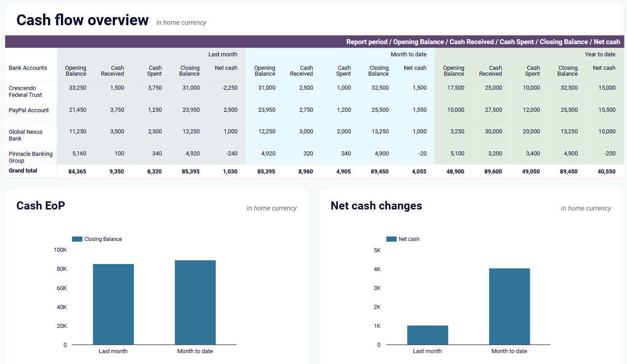Click the Cash flow overview title

click(x=82, y=20)
